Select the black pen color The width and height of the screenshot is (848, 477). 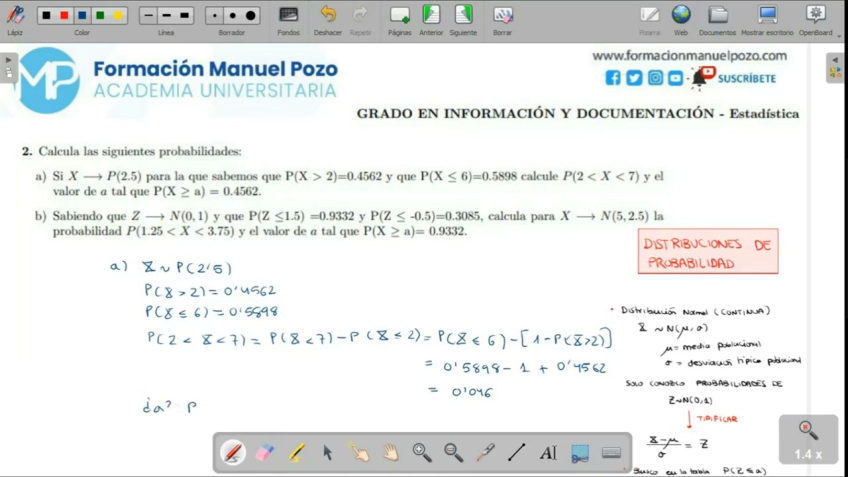tap(47, 16)
